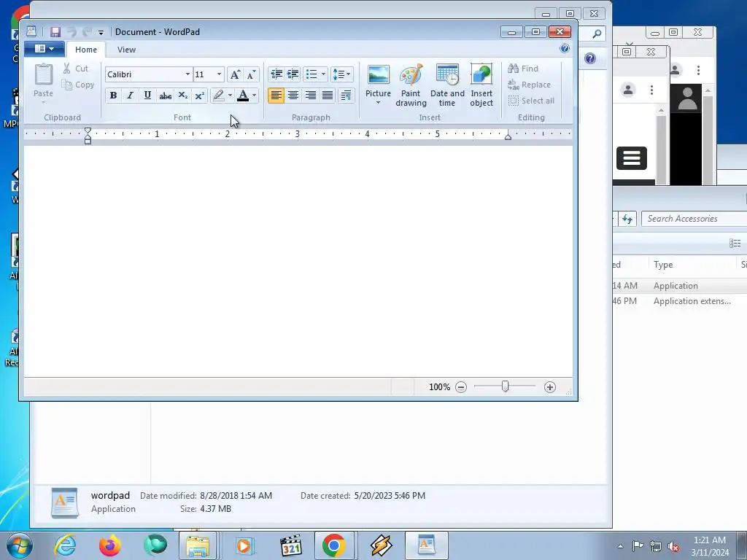Viewport: 747px width, 560px height.
Task: Insert a Picture
Action: (379, 81)
